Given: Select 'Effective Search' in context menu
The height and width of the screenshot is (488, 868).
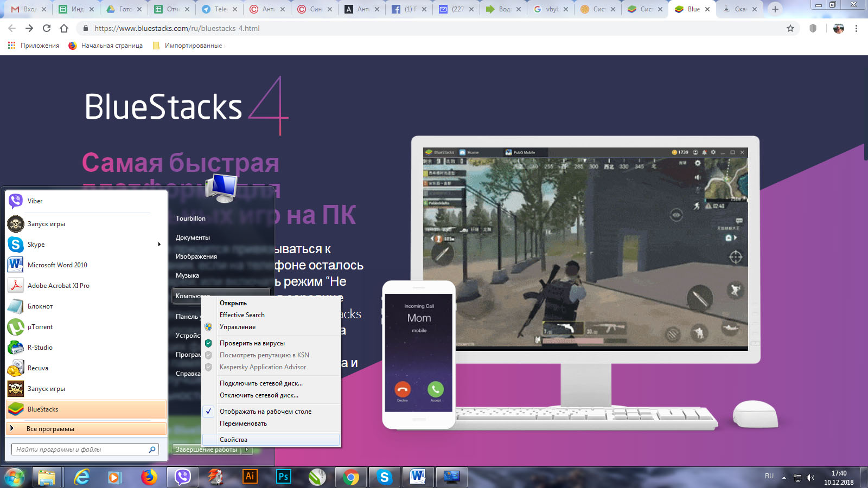Looking at the screenshot, I should [271, 315].
